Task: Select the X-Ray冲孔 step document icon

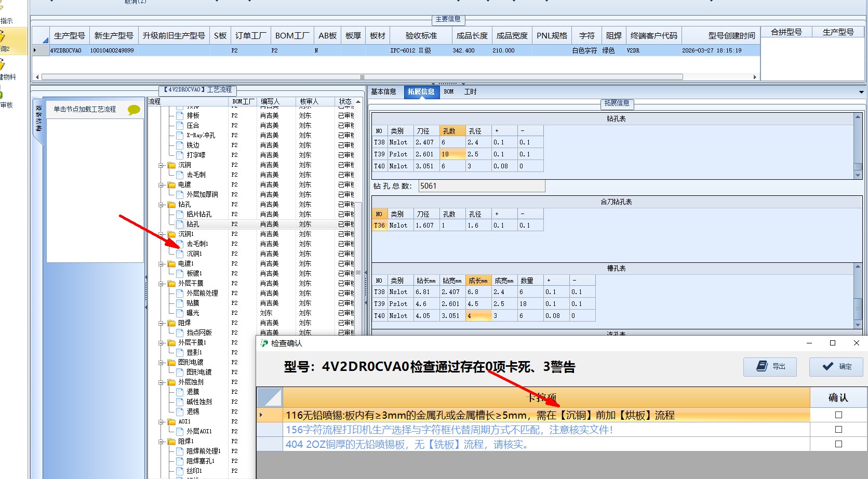Action: tap(180, 136)
